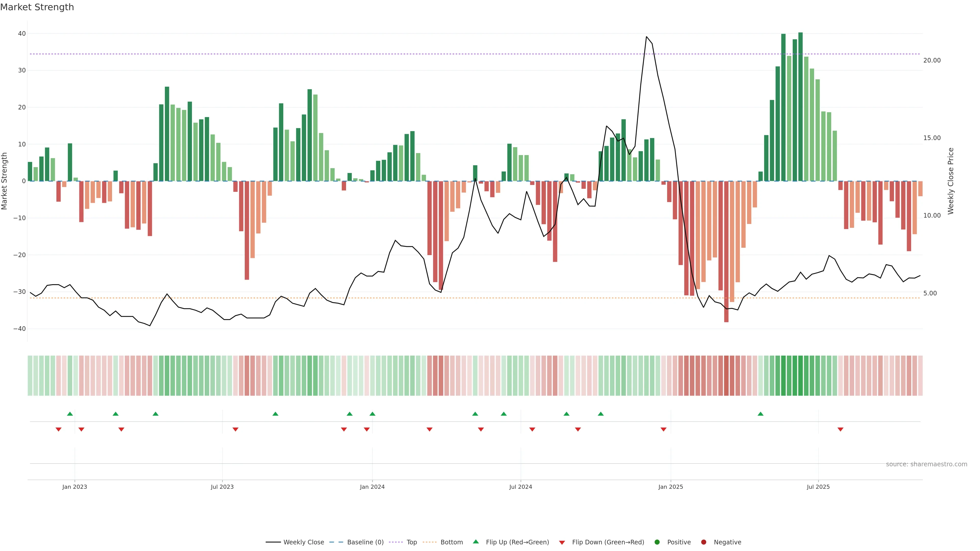Click green Positive legend circle
980x551 pixels.
pyautogui.click(x=657, y=542)
